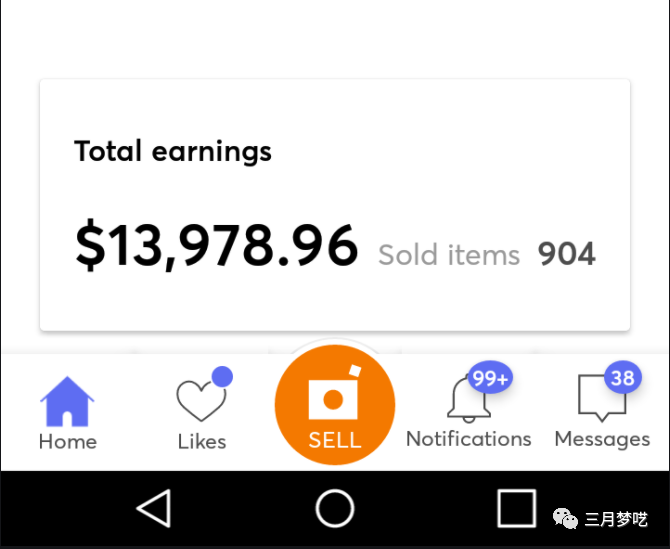This screenshot has height=549, width=670.
Task: Open Likes via the heart icon
Action: (200, 402)
